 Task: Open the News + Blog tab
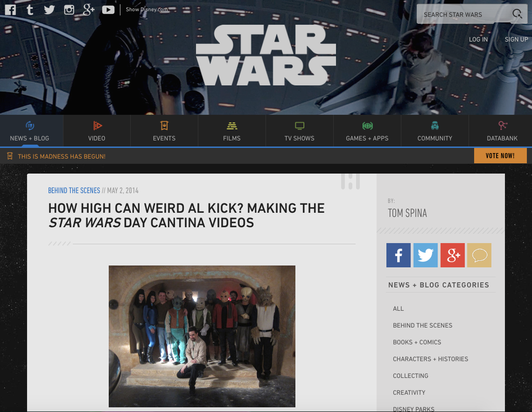coord(32,131)
